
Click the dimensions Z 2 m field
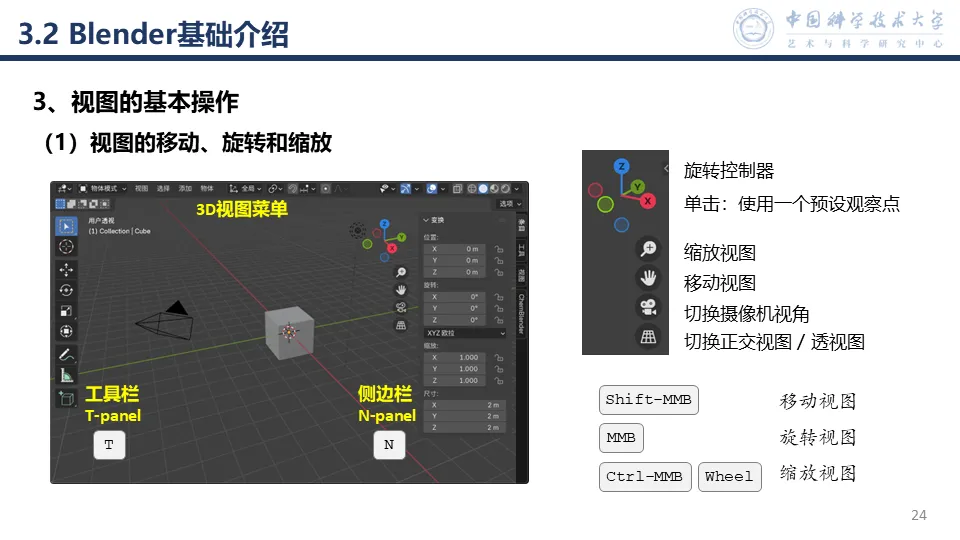465,427
